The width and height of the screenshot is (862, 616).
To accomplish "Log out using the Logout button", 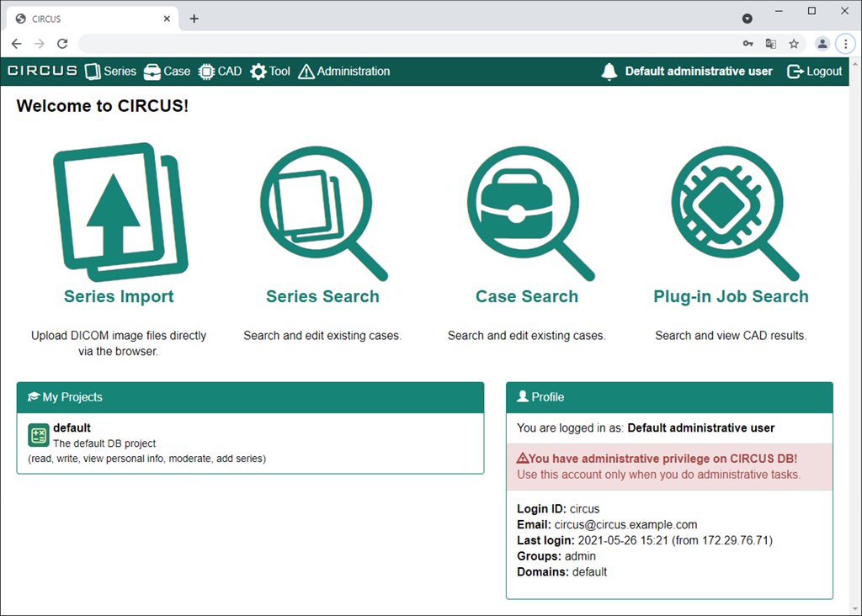I will click(814, 72).
